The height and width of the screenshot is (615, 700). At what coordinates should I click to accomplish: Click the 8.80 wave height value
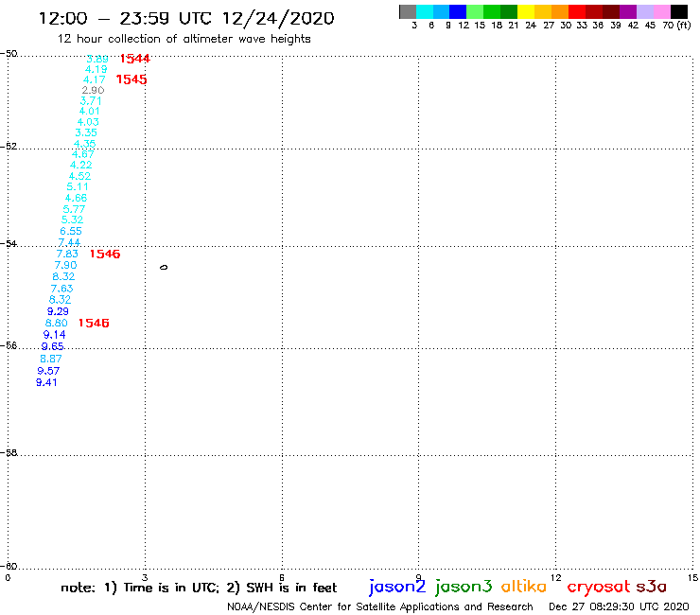[x=56, y=323]
